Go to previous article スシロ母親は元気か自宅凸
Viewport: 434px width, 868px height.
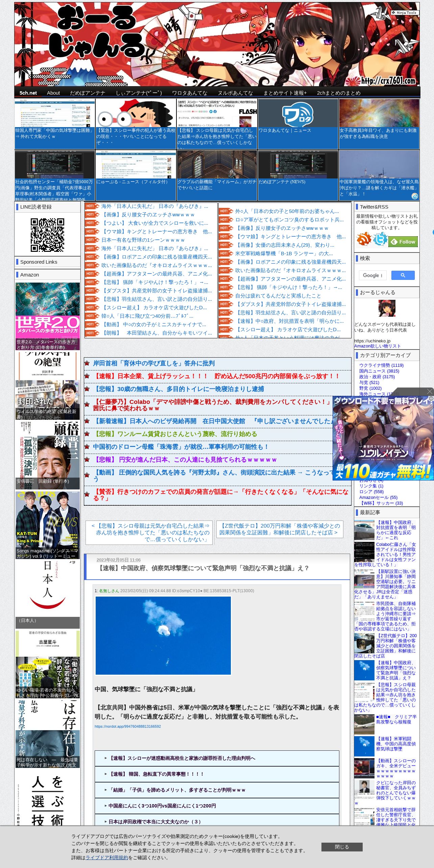[x=149, y=532]
